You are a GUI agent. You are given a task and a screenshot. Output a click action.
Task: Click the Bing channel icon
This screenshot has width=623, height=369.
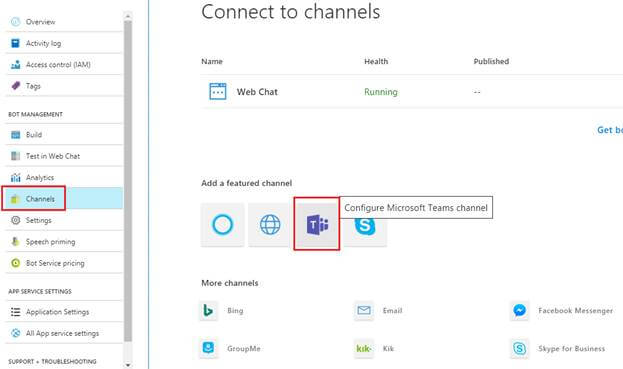(208, 310)
